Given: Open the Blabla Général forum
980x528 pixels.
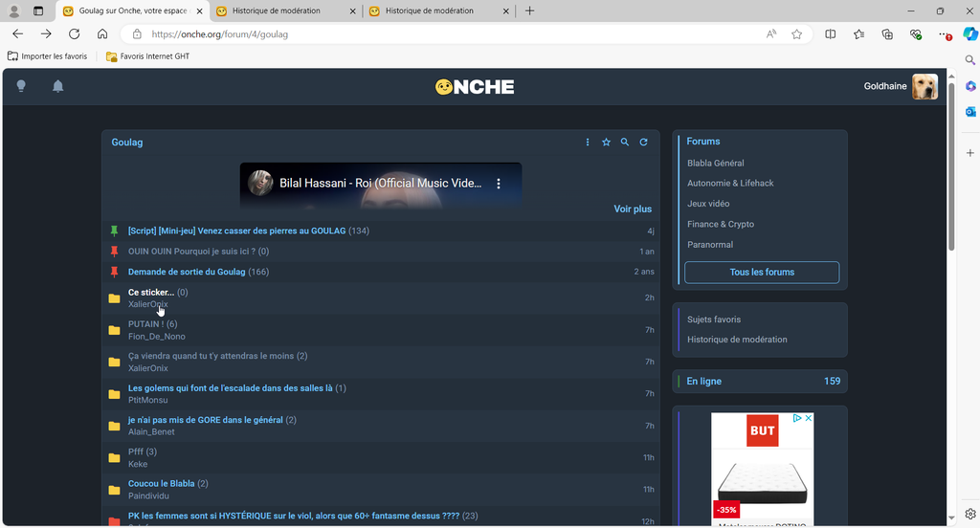Looking at the screenshot, I should point(715,163).
